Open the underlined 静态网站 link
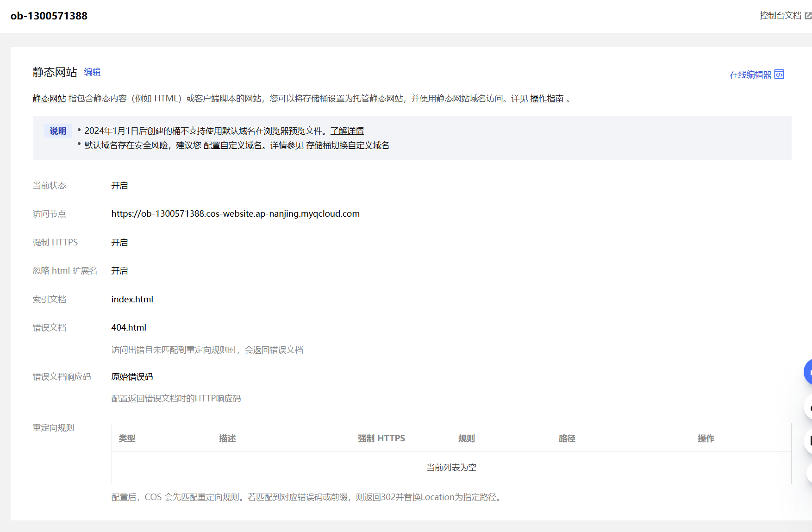The width and height of the screenshot is (812, 532). (49, 99)
